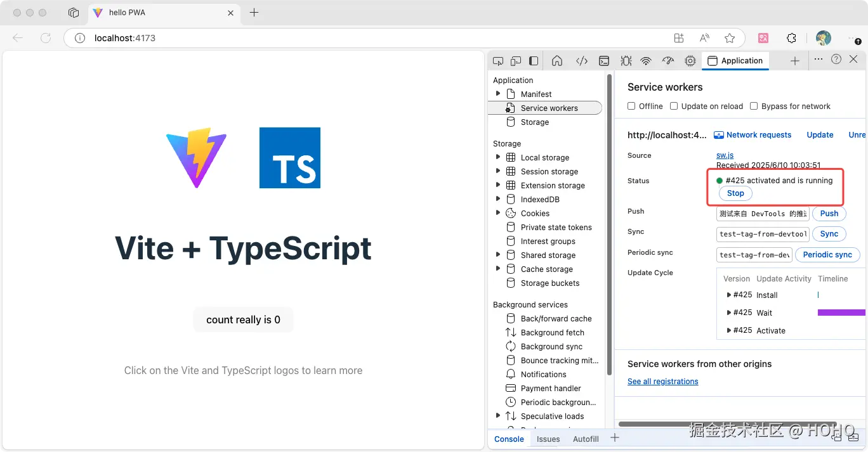Click the TypeScript TS logo

[290, 158]
